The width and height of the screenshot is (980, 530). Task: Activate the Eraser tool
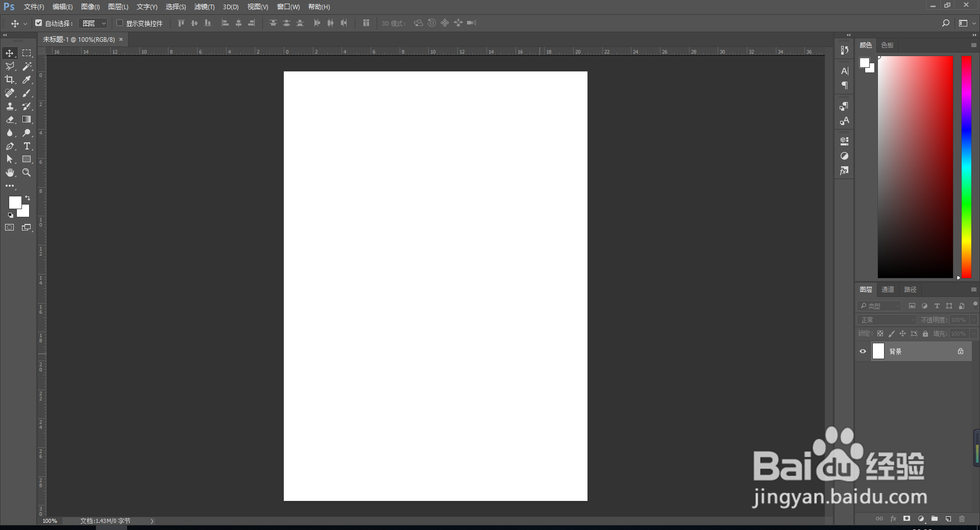pos(10,119)
